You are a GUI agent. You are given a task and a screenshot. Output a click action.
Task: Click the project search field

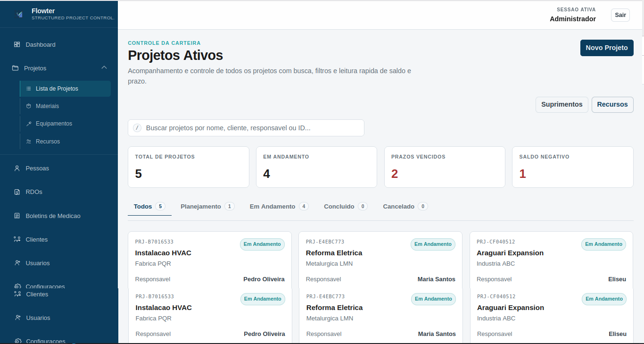click(246, 127)
